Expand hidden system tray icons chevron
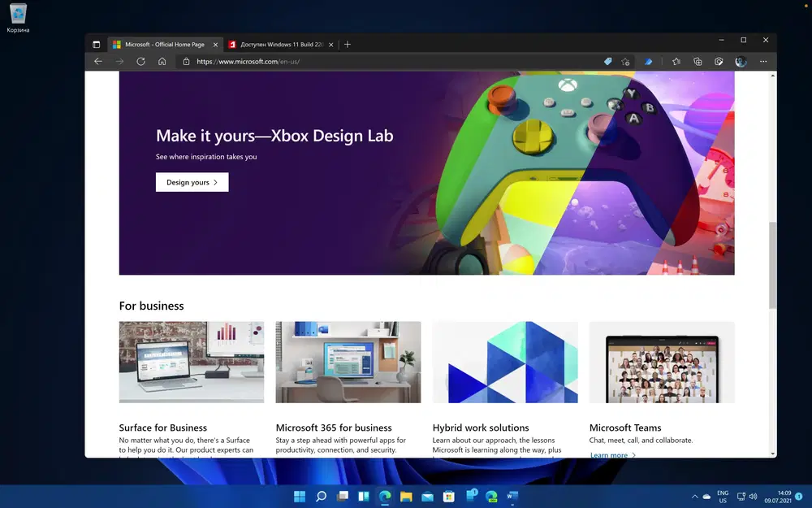Image resolution: width=812 pixels, height=508 pixels. coord(694,497)
